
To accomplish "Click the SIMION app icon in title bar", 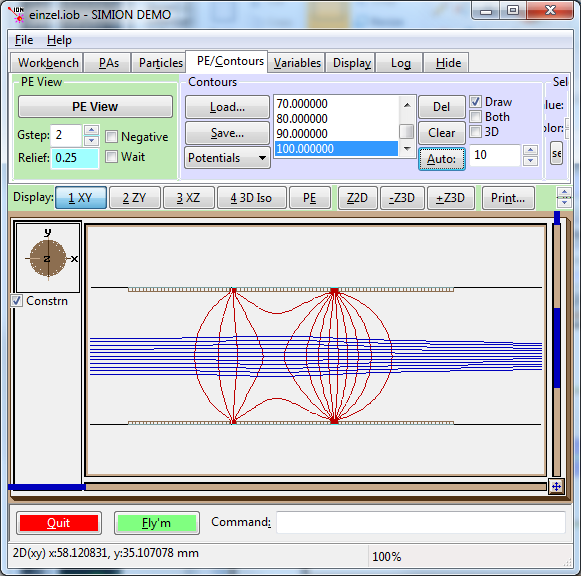I will [16, 14].
